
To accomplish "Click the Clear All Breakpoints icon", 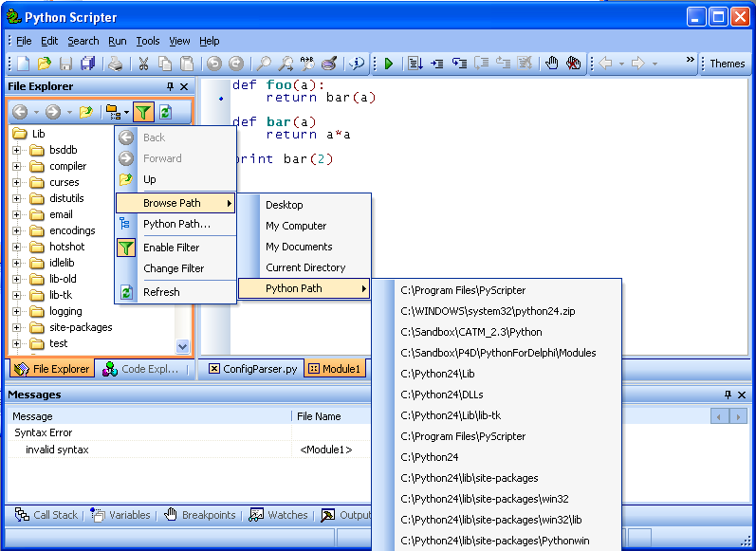I will (x=574, y=64).
